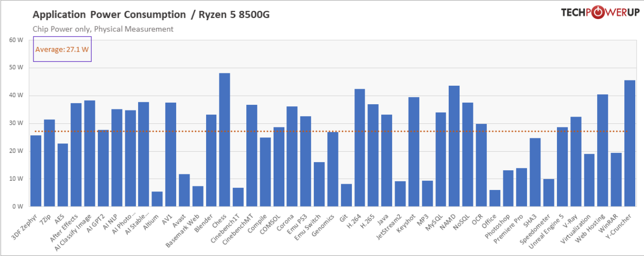Select the NAMD data bar
Screen dimensions: 644x256
pyautogui.click(x=454, y=146)
